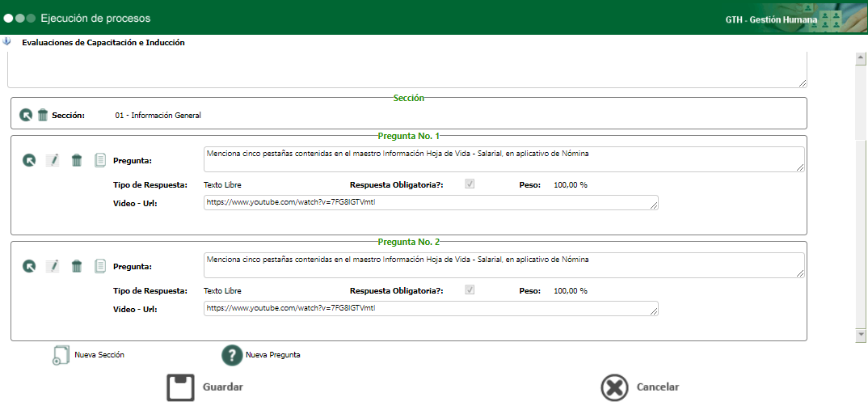Open the document icon for Pregunta No. 1
Screen dimensions: 868x410
click(x=99, y=160)
